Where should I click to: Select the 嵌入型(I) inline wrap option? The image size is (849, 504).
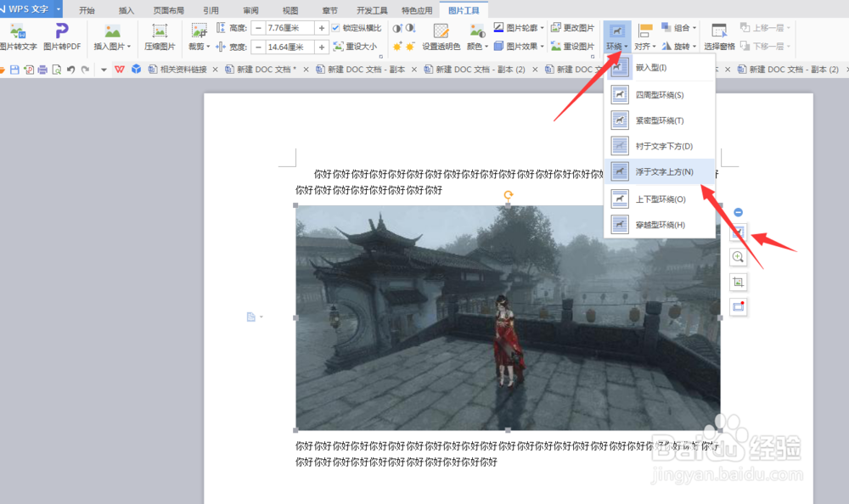pyautogui.click(x=660, y=68)
